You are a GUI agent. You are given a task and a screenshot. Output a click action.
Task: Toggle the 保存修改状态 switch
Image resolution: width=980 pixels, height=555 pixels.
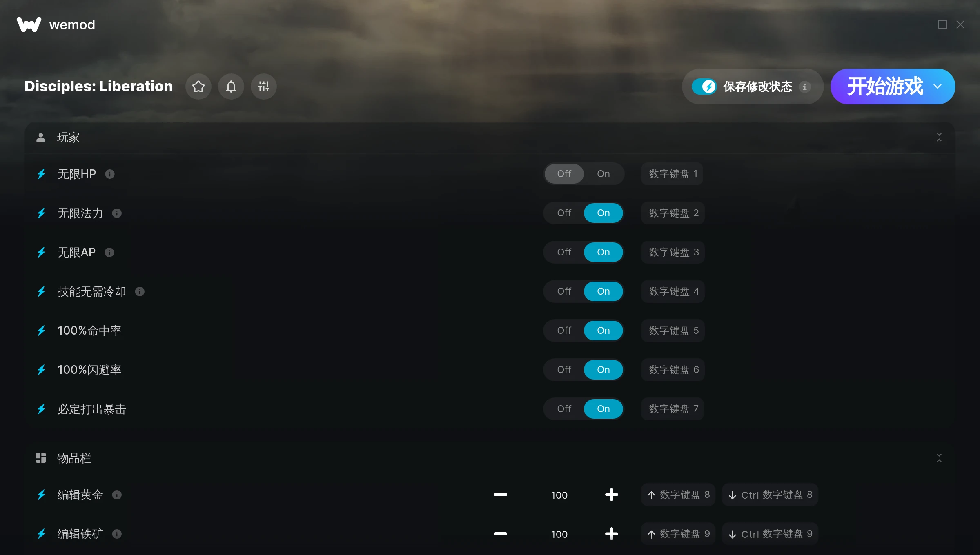pos(704,87)
